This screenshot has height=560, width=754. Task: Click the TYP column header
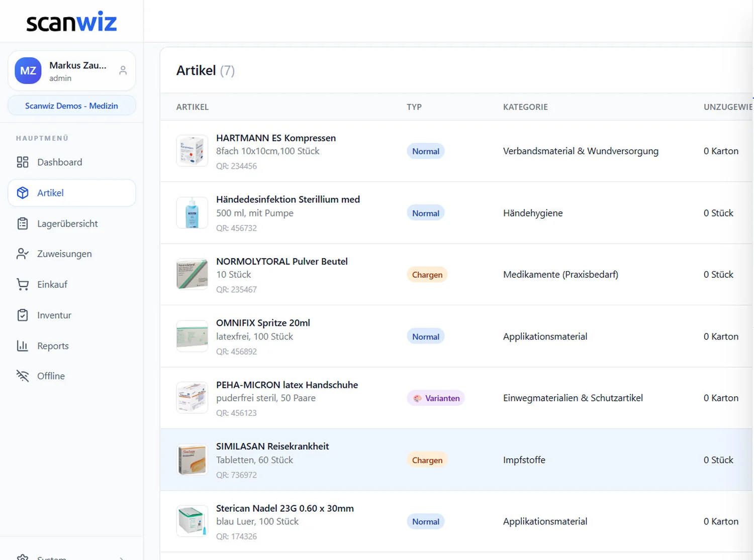pyautogui.click(x=414, y=107)
